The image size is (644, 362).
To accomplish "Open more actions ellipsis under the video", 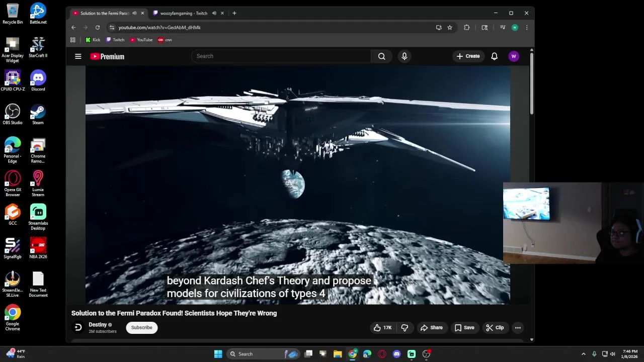I will [518, 328].
